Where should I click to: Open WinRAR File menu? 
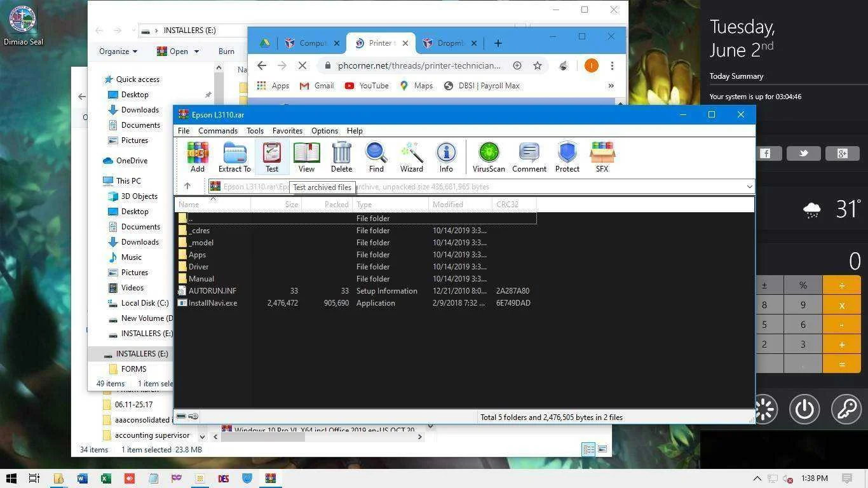pos(184,130)
